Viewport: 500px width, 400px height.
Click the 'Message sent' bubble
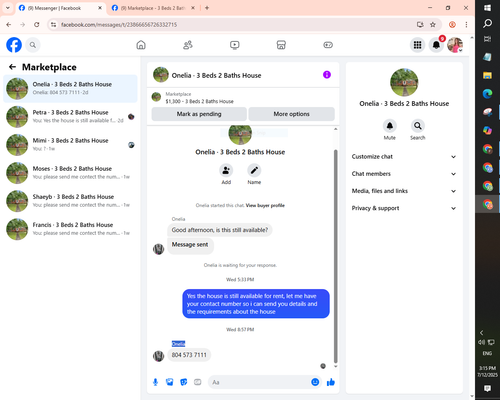tap(190, 245)
